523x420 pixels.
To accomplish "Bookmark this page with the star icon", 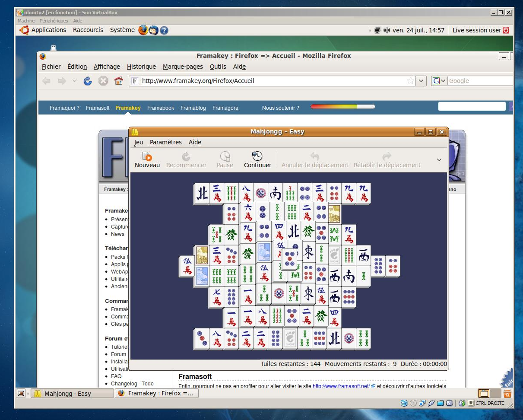I will click(411, 81).
